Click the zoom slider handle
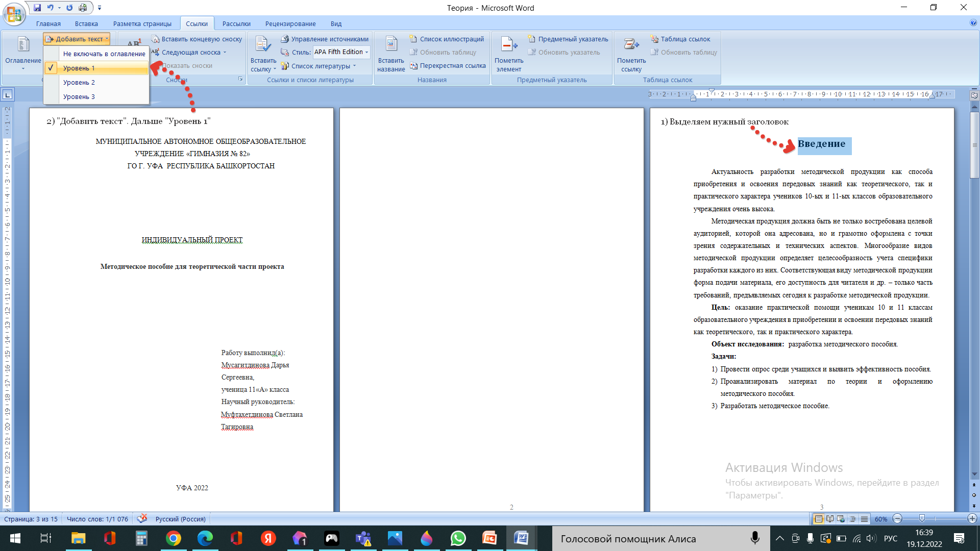The height and width of the screenshot is (551, 980). pyautogui.click(x=922, y=519)
